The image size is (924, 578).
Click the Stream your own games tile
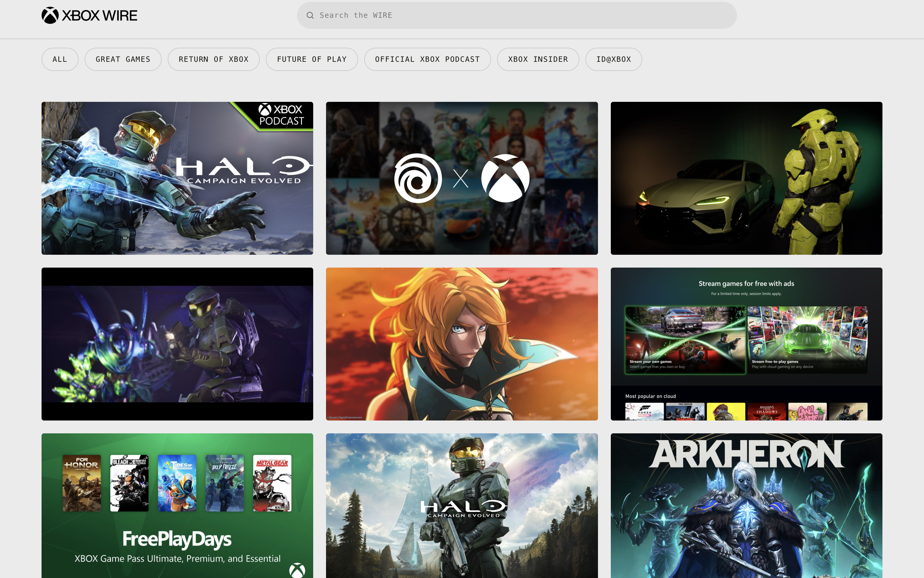pos(685,340)
